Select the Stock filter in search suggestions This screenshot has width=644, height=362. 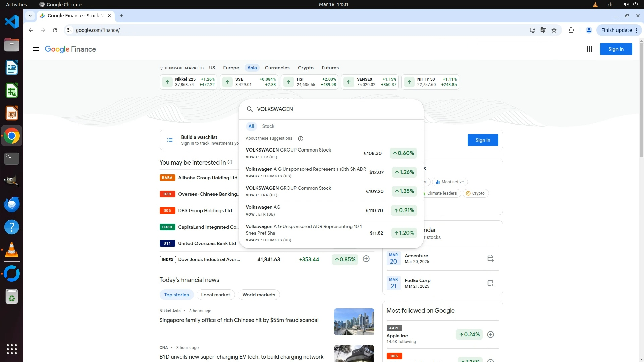click(x=268, y=126)
